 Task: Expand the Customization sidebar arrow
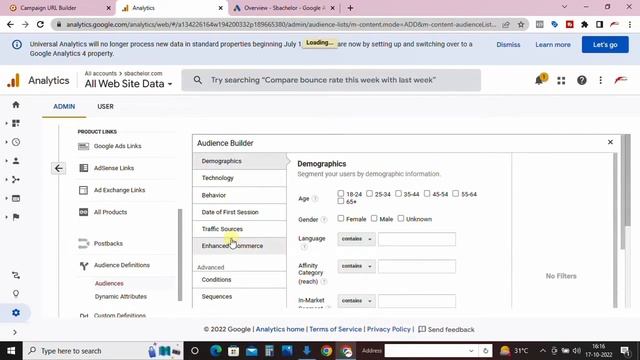coord(7,123)
